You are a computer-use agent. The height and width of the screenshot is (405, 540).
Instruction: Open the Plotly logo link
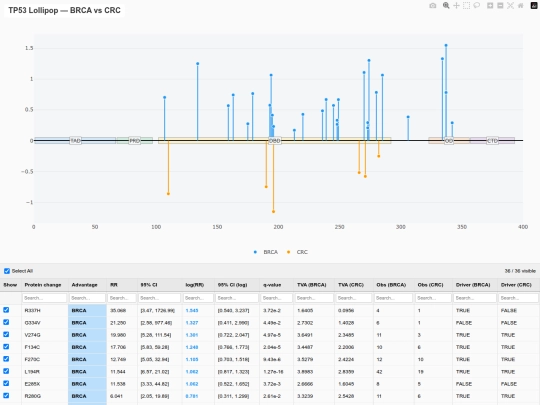(x=534, y=6)
